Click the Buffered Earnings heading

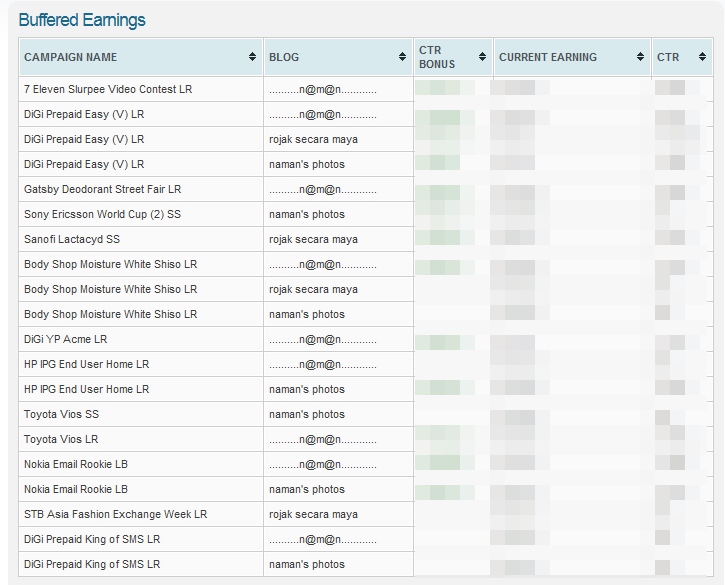pyautogui.click(x=82, y=20)
